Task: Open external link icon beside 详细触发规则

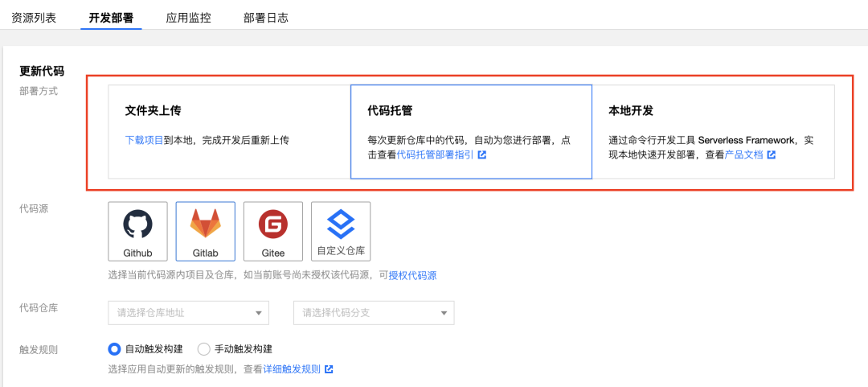Action: pos(329,368)
